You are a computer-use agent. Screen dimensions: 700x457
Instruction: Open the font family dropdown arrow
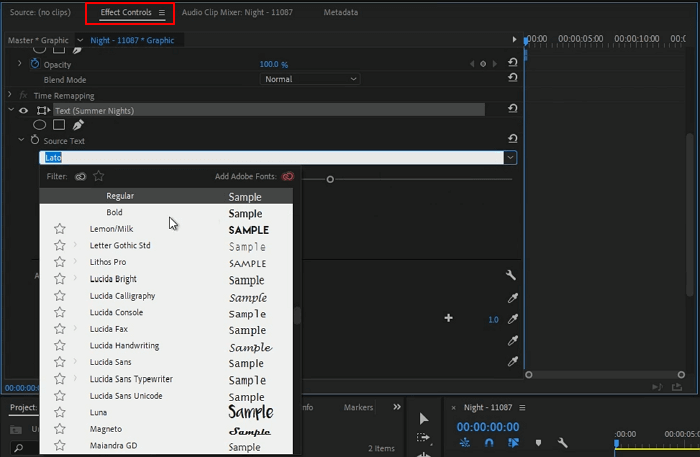(510, 158)
